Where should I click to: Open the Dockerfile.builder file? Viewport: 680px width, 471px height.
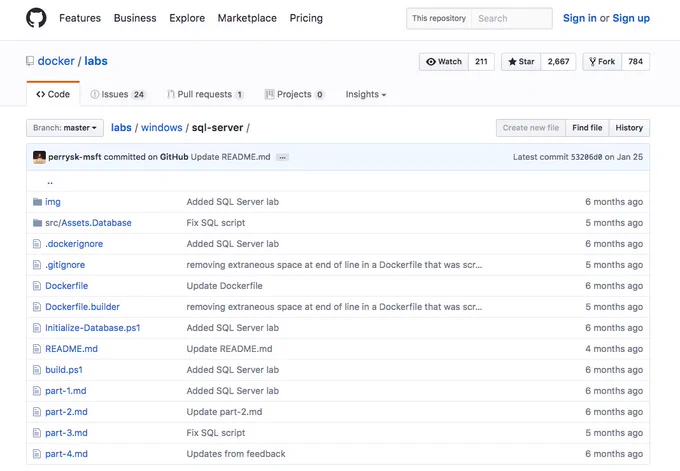82,307
